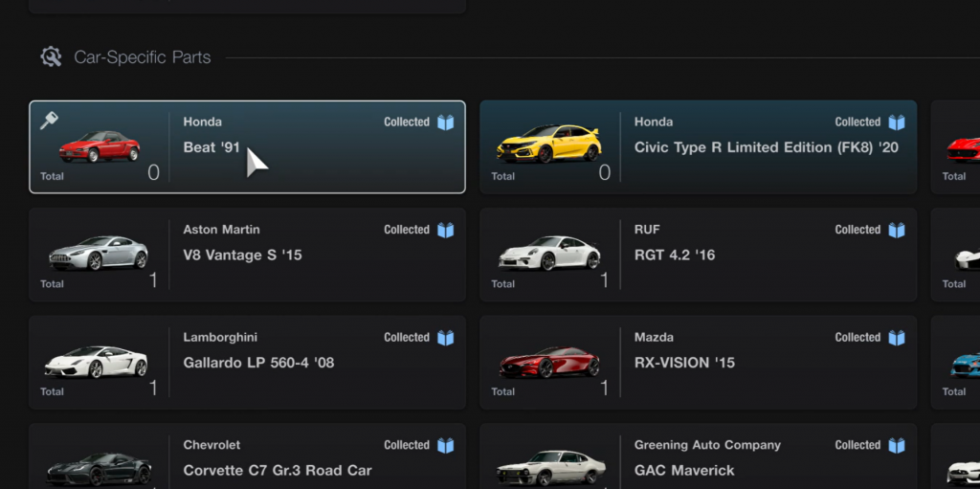Click the Collected book icon for Honda Beat '91
This screenshot has width=980, height=489.
coord(445,122)
